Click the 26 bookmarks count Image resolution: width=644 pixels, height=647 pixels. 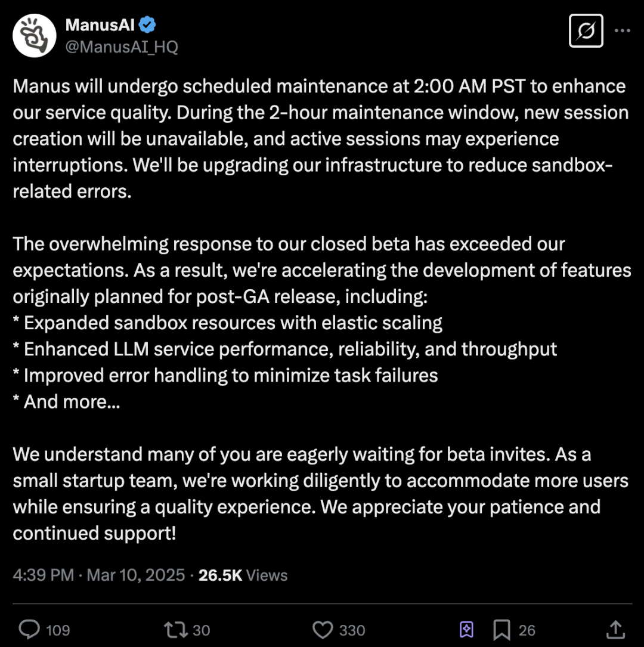pyautogui.click(x=527, y=630)
